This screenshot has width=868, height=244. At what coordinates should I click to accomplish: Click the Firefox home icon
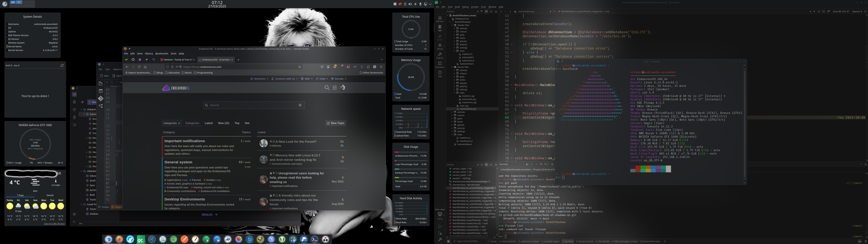[145, 67]
